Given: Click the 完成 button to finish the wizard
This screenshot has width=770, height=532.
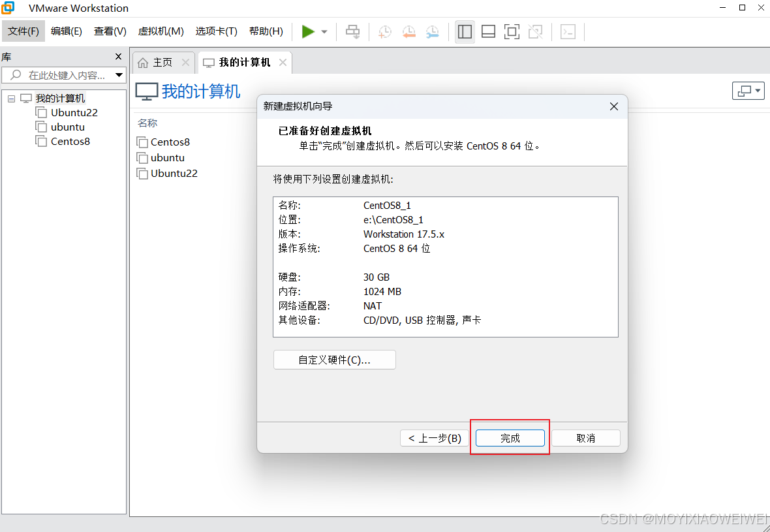Looking at the screenshot, I should [510, 438].
